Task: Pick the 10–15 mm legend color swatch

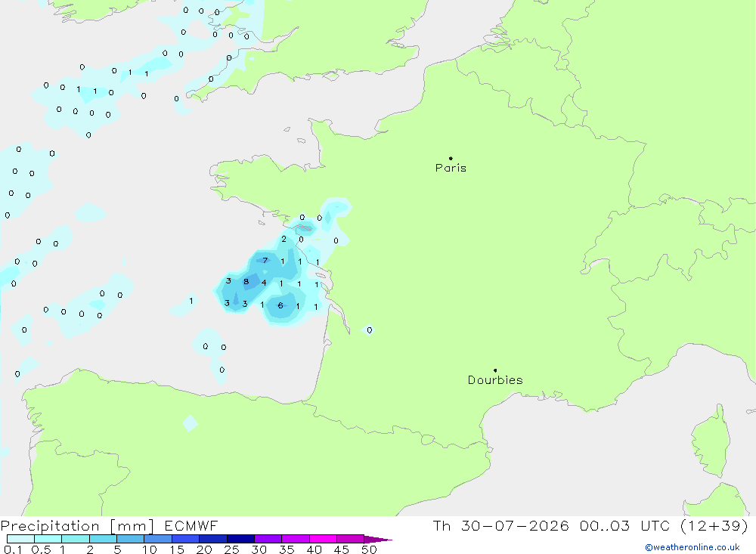Action: 158,539
